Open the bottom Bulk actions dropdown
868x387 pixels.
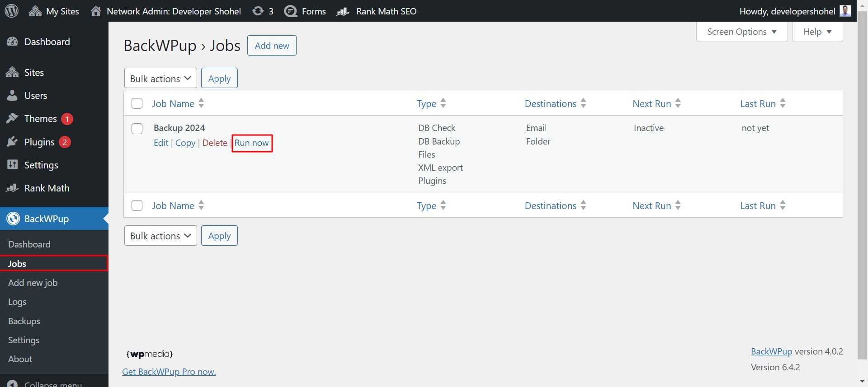click(160, 235)
